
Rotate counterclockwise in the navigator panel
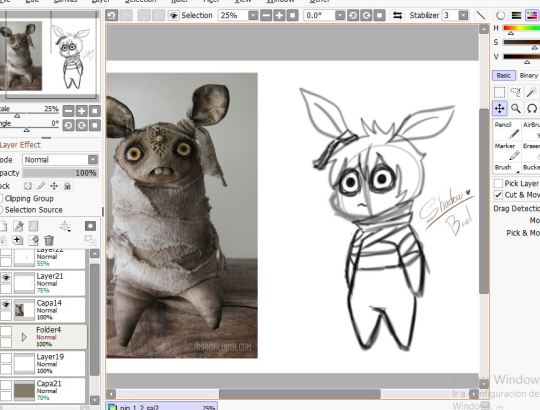pyautogui.click(x=69, y=125)
